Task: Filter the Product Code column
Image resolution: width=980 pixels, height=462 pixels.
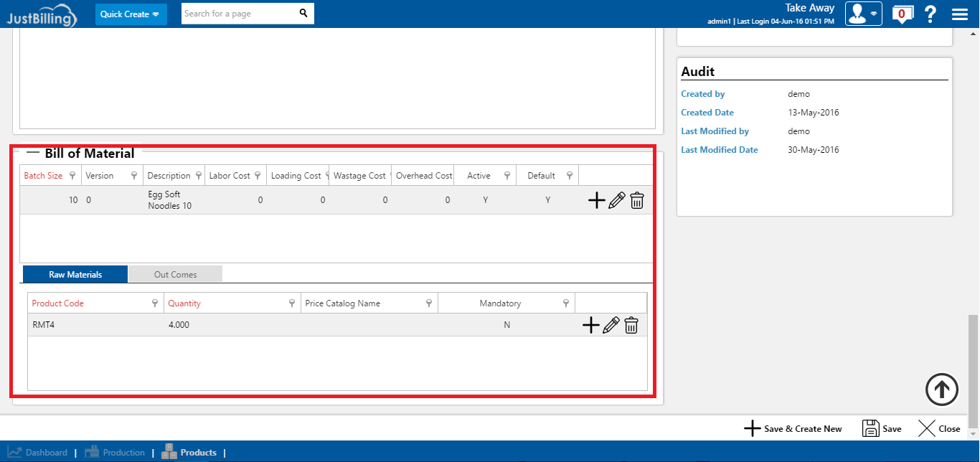Action: pyautogui.click(x=155, y=303)
